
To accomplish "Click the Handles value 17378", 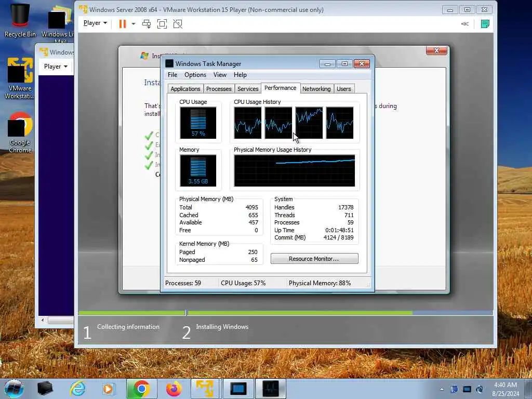I will pyautogui.click(x=345, y=207).
